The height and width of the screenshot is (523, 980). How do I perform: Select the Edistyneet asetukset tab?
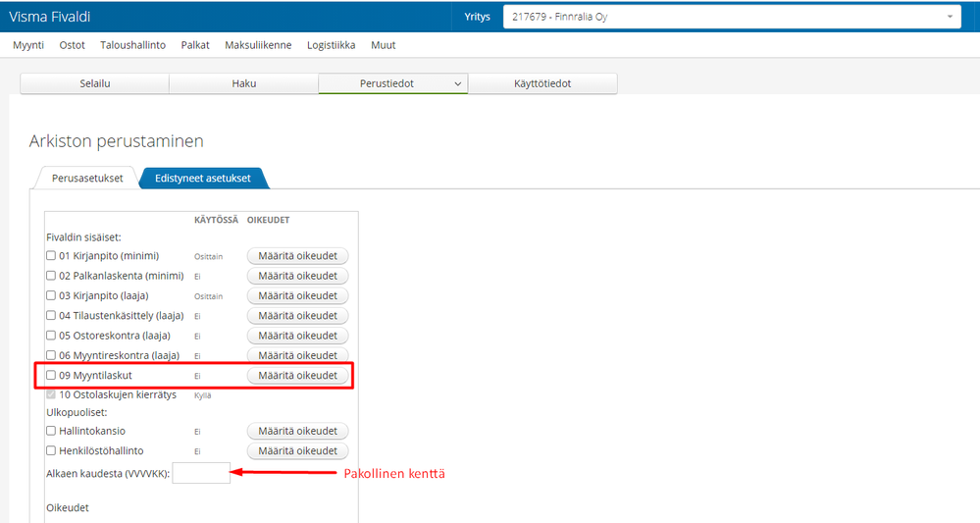coord(203,178)
